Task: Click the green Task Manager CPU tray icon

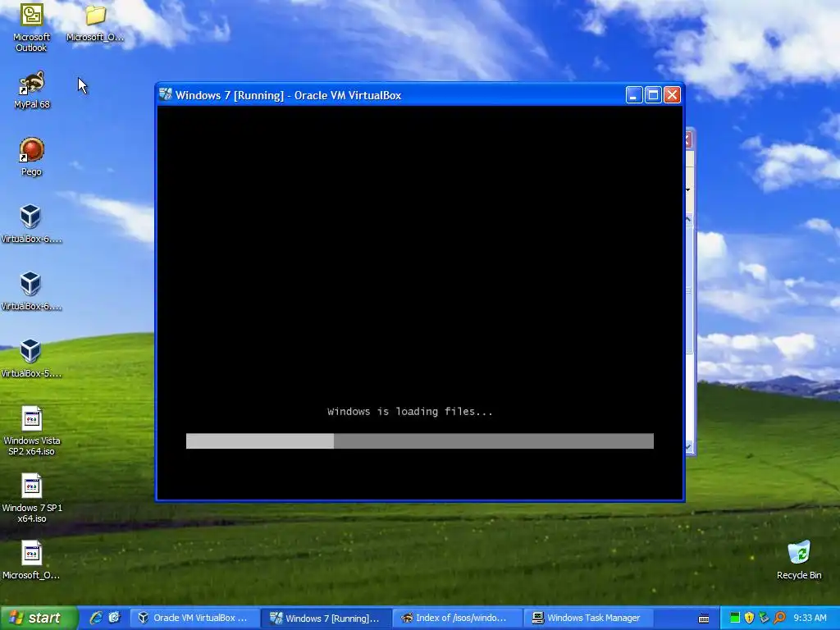Action: [735, 618]
